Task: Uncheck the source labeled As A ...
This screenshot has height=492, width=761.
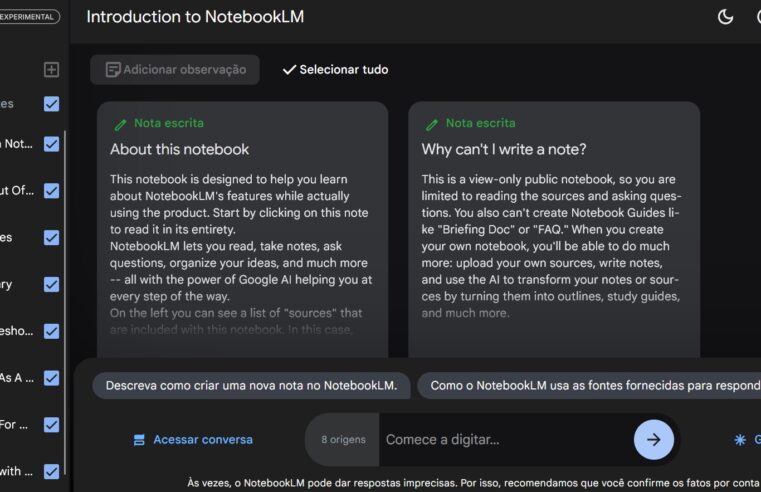Action: coord(51,378)
